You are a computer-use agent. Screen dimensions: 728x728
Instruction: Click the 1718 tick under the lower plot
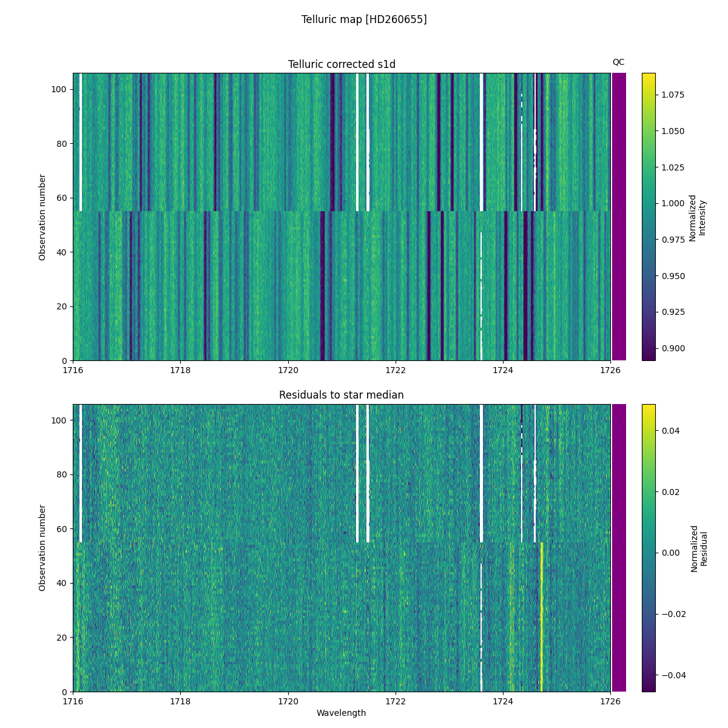180,701
